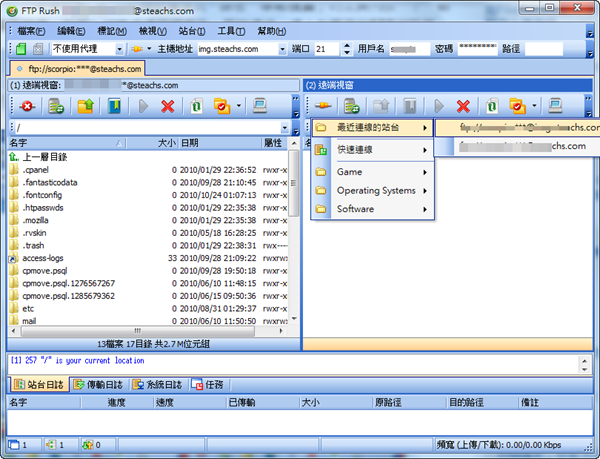Open 快速連線 submenu
Screen dimensions: 600x459
coord(373,150)
